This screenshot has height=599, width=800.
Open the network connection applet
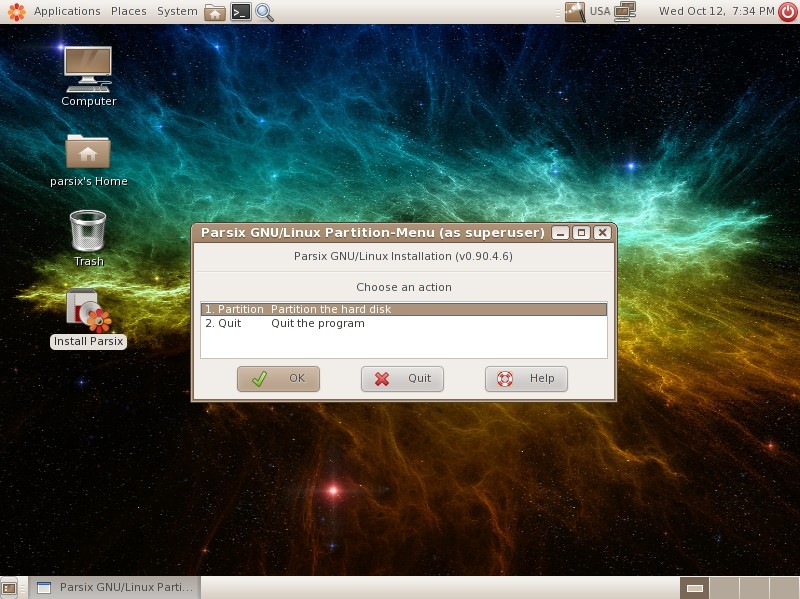[624, 12]
